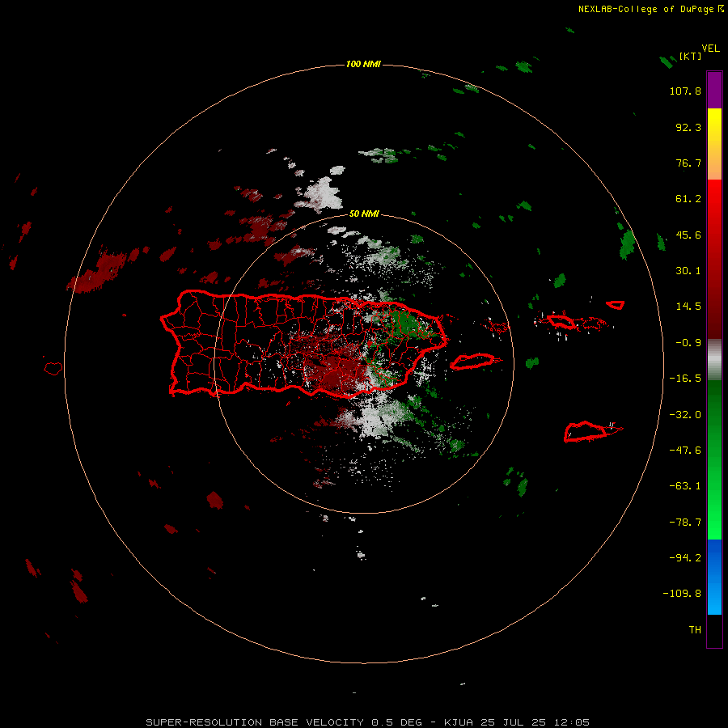Viewport: 728px width, 728px height.
Task: Click the -0.9 value on the velocity scale
Action: [688, 343]
